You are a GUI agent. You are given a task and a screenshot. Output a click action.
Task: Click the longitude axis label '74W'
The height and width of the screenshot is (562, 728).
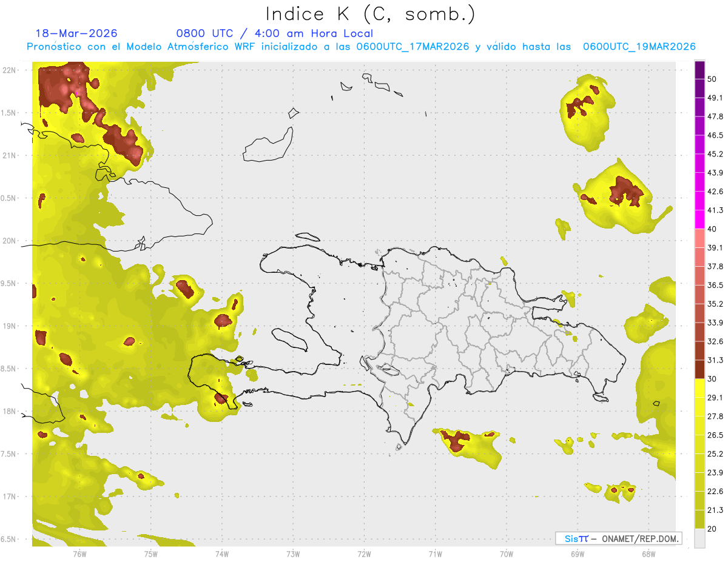pos(221,554)
